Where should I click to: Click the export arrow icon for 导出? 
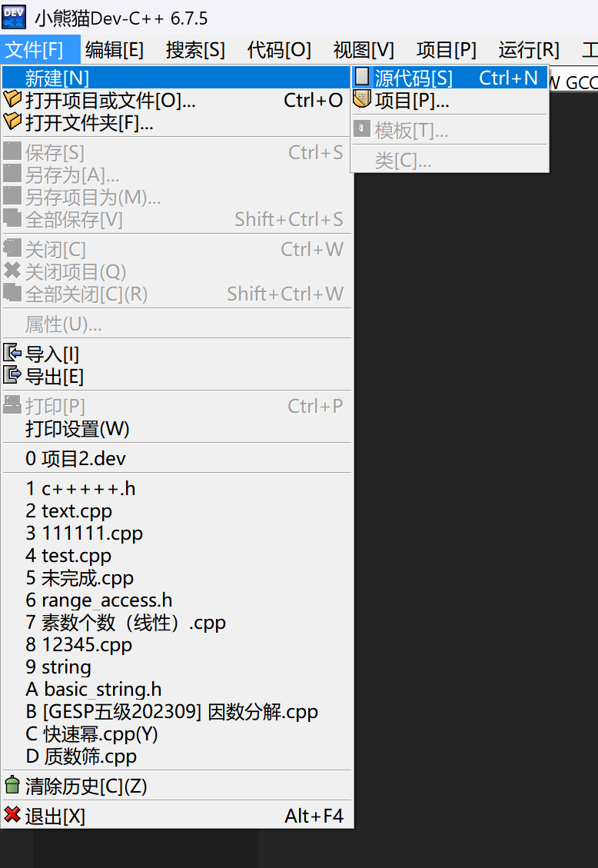tap(12, 376)
